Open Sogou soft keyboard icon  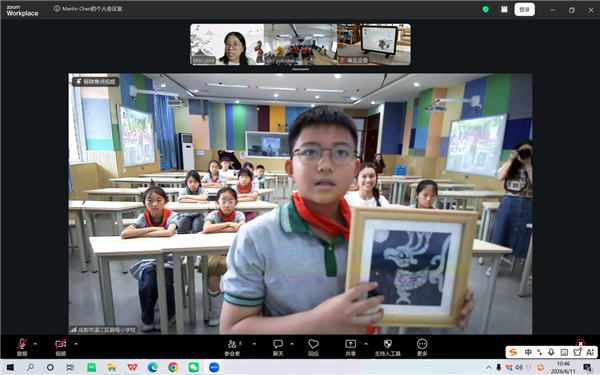tap(564, 352)
